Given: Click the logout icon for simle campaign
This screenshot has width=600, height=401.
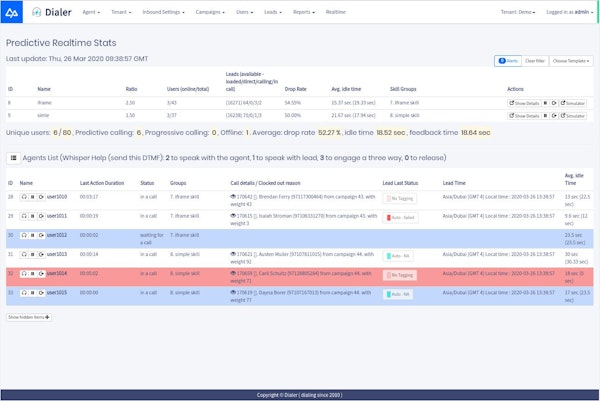Looking at the screenshot, I should [554, 116].
